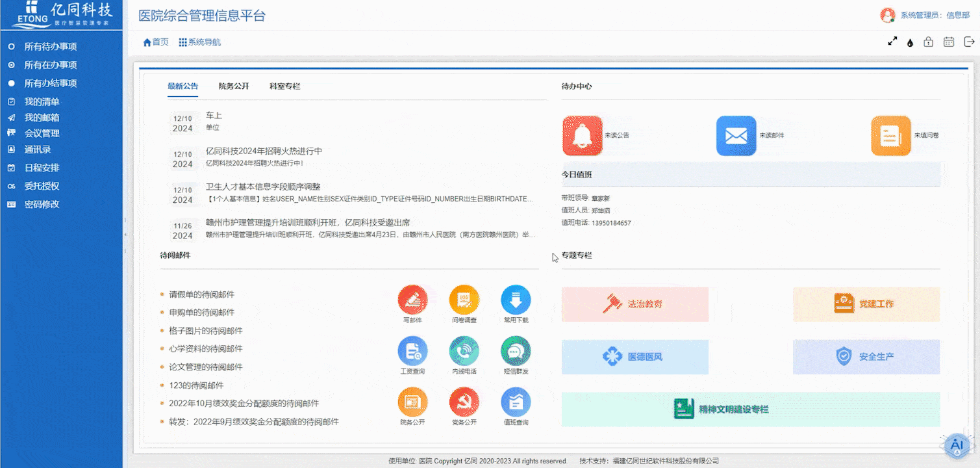Select 会议管理 in the left sidebar
Viewport: 980px width, 468px height.
pyautogui.click(x=42, y=133)
